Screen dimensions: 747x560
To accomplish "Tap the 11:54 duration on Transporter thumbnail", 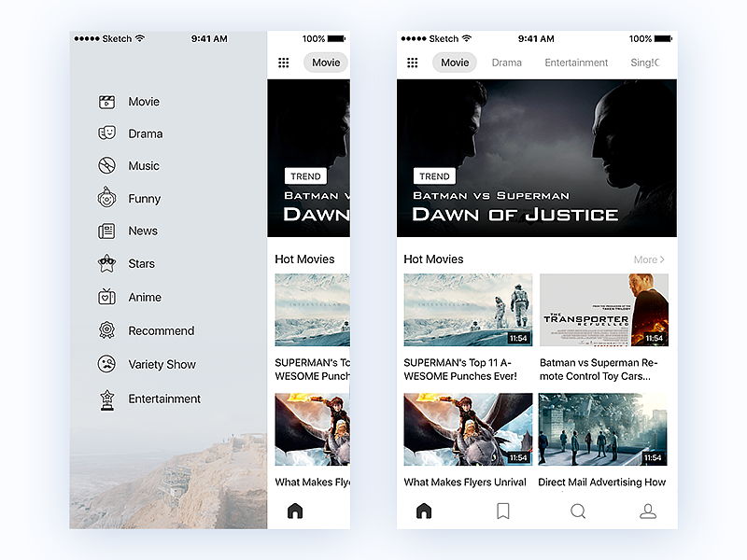I will (655, 338).
